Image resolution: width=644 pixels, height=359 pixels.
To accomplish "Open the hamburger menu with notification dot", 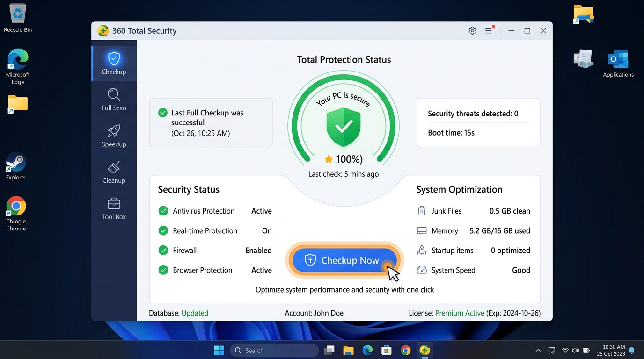I will click(489, 30).
